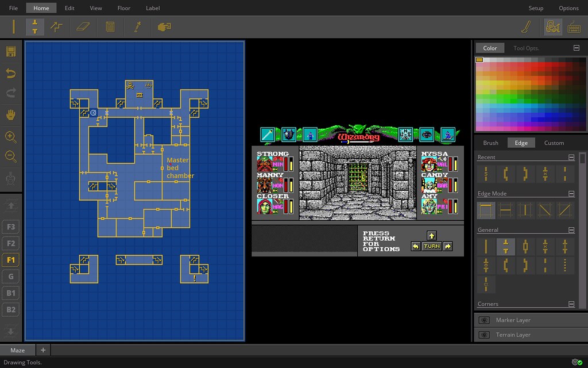588x368 pixels.
Task: Open the Edit tab
Action: [69, 8]
